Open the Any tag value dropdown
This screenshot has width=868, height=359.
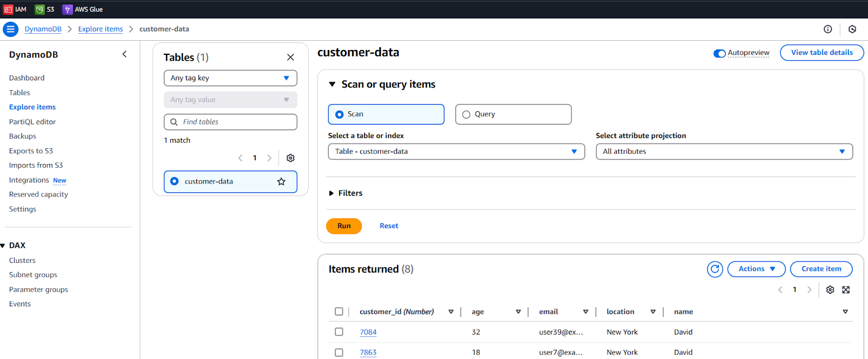231,100
